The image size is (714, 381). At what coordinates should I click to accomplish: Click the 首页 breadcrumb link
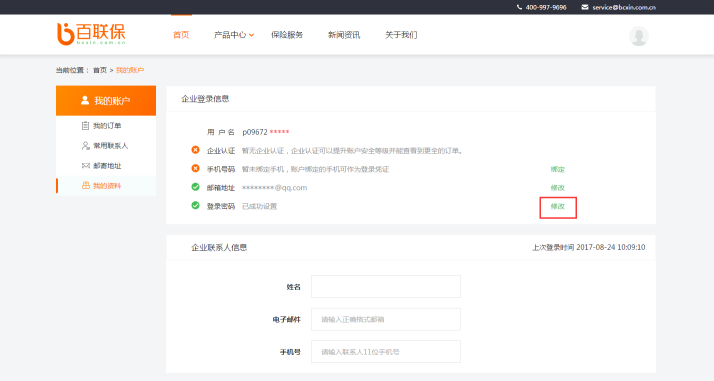tap(100, 70)
